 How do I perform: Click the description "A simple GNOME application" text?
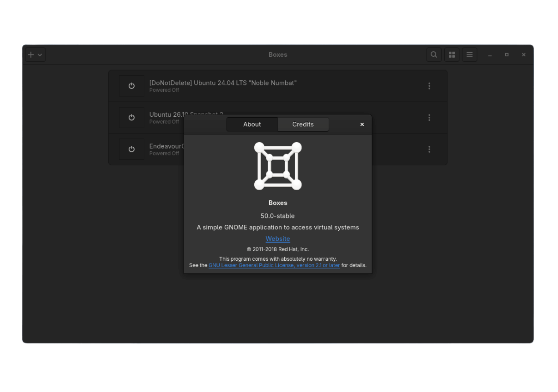coord(278,227)
